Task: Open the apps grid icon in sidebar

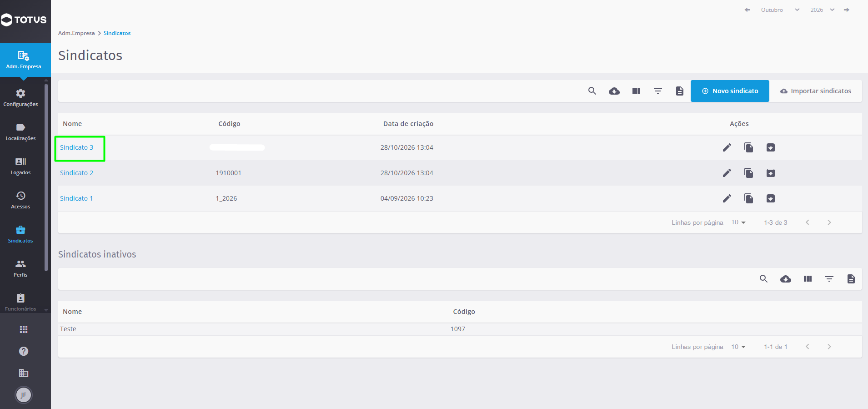Action: click(x=24, y=329)
